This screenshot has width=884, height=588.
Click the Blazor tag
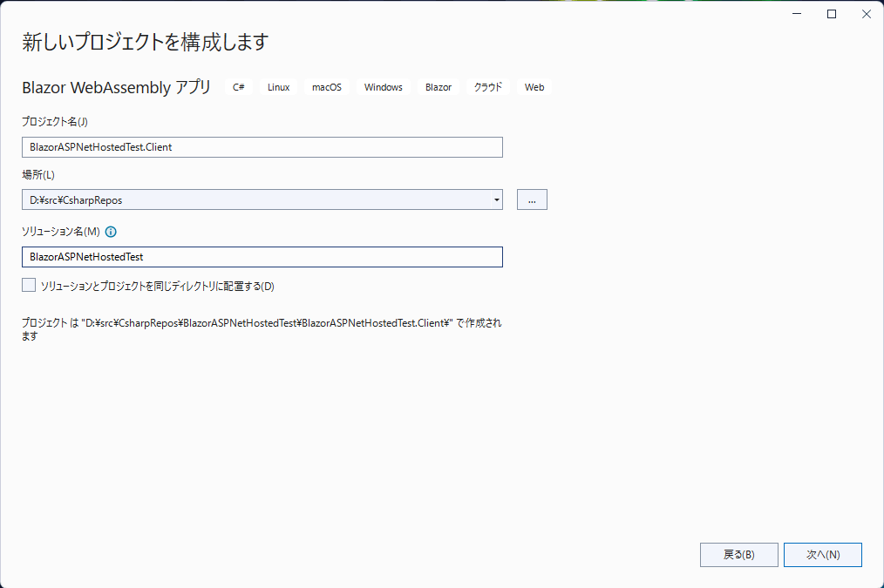[439, 87]
